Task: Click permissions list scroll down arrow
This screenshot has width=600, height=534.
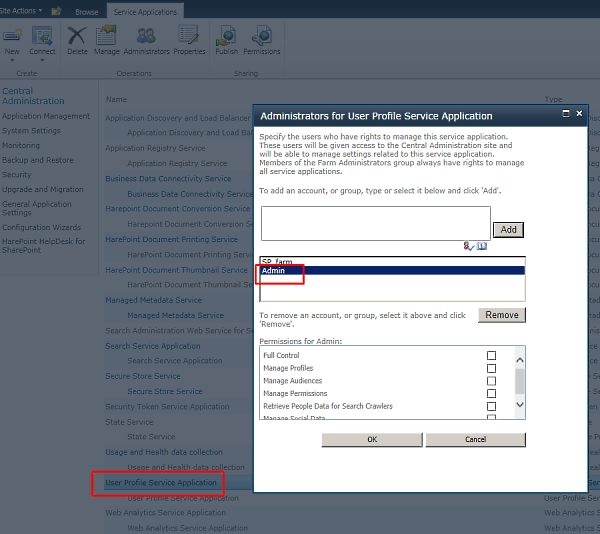Action: point(520,404)
